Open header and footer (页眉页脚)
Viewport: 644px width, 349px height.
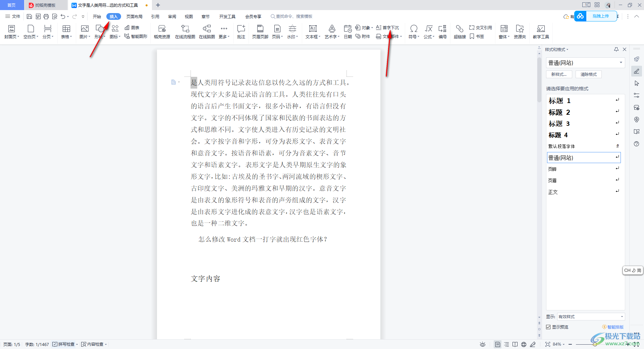tap(260, 32)
